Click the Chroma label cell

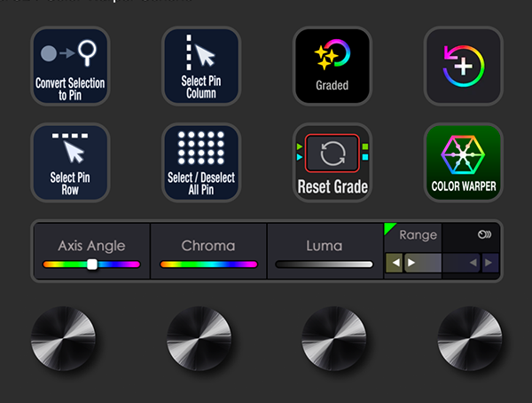208,251
